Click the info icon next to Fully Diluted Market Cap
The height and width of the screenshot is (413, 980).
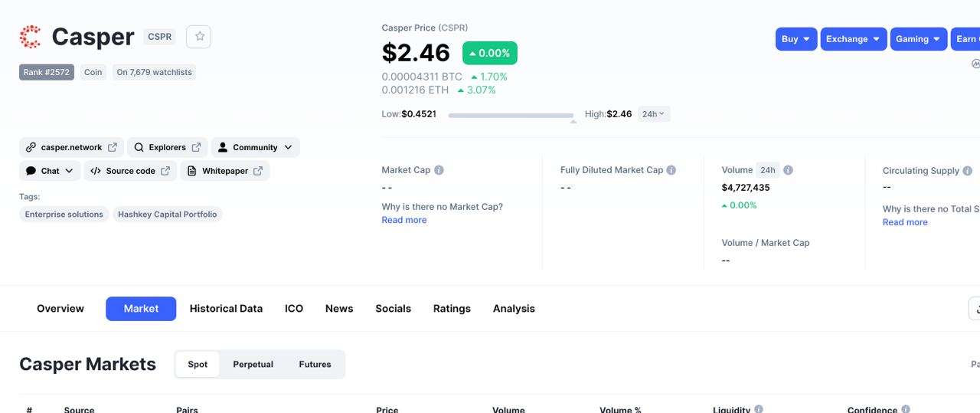click(671, 170)
